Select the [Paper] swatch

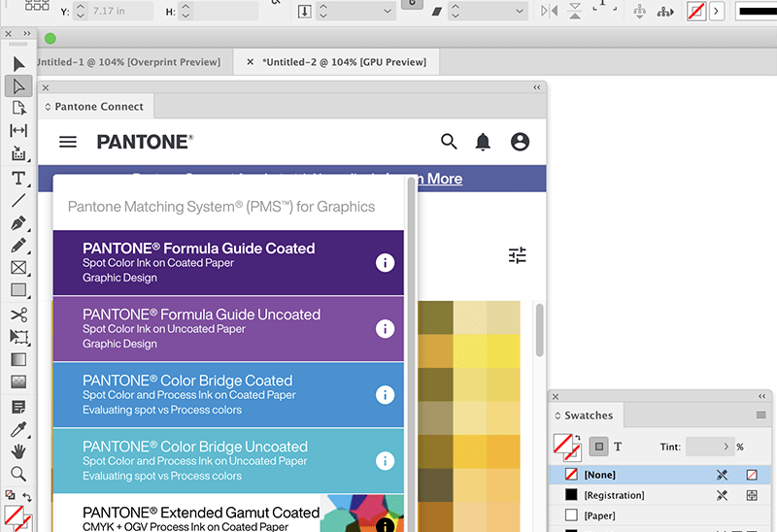point(599,515)
